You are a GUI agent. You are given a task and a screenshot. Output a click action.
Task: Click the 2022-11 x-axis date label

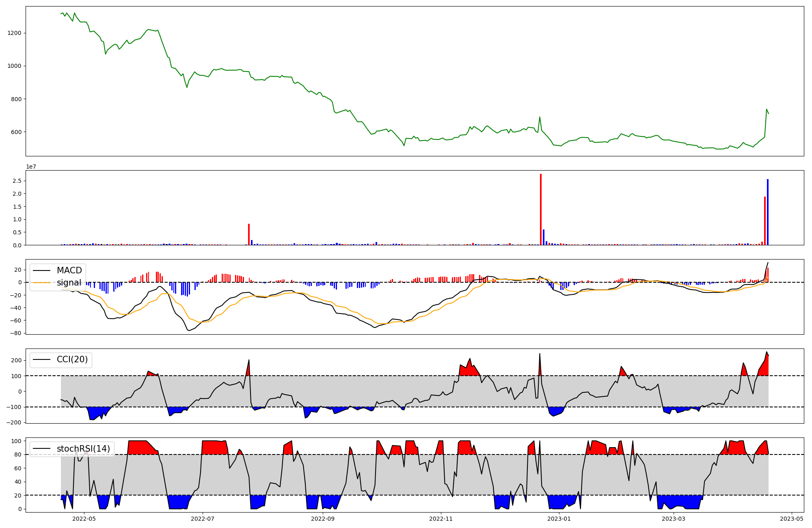pyautogui.click(x=441, y=519)
